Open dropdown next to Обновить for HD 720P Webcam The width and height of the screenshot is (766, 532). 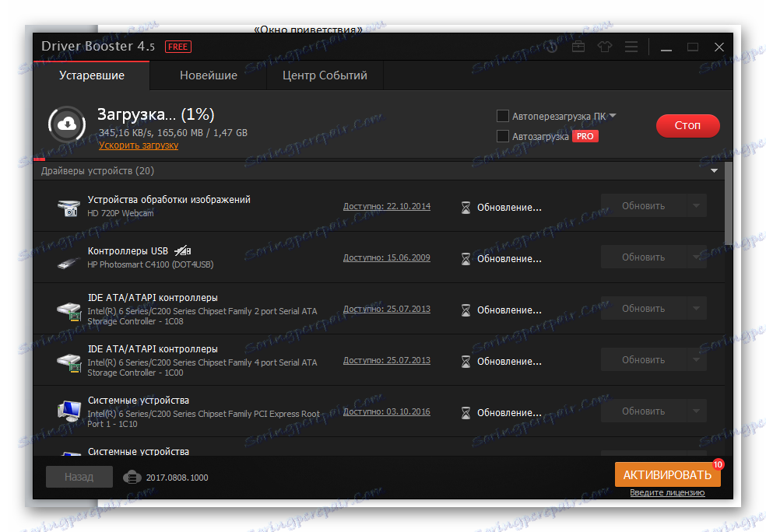point(697,206)
